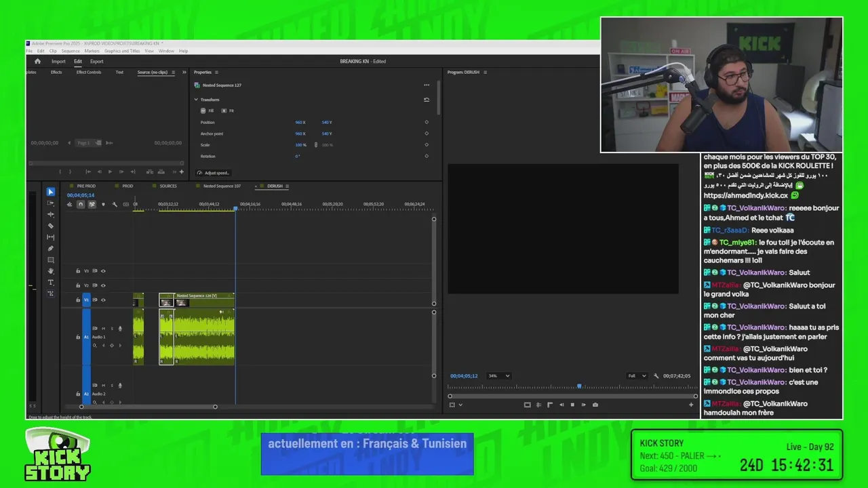Toggle V3 track visibility eye

103,271
